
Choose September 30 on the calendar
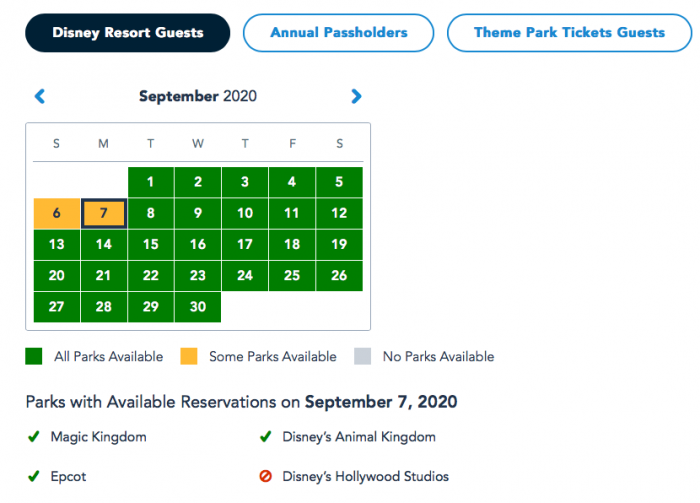(198, 307)
